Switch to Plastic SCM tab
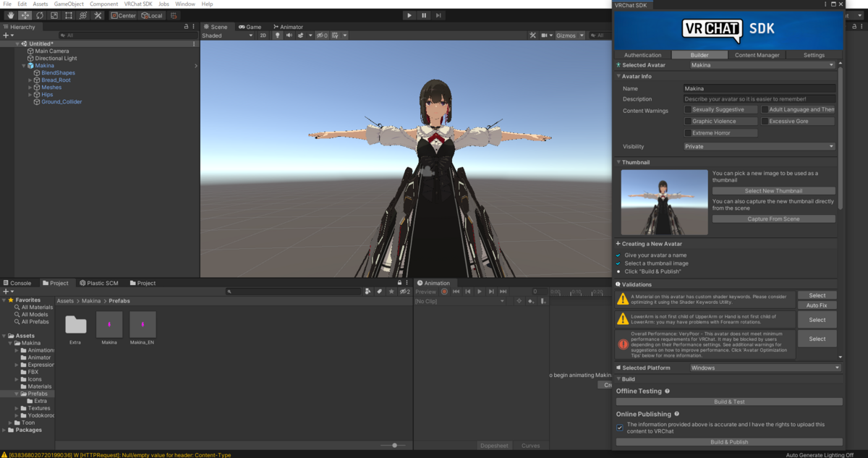This screenshot has width=868, height=458. coord(98,283)
